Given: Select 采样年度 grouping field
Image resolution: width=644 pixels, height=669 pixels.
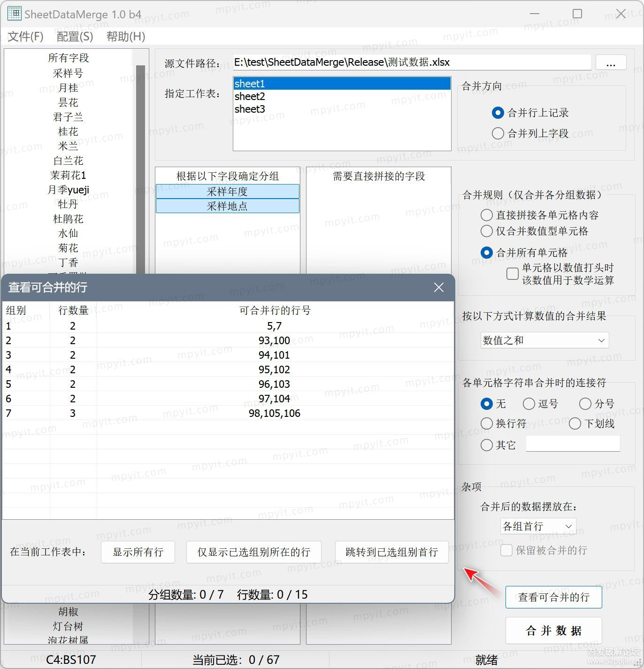Looking at the screenshot, I should (227, 192).
